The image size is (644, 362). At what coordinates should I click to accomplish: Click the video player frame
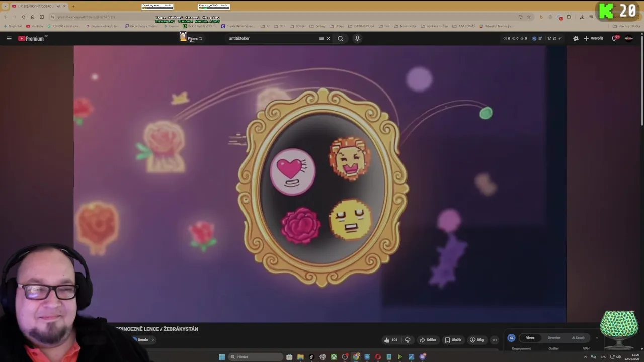tap(320, 184)
